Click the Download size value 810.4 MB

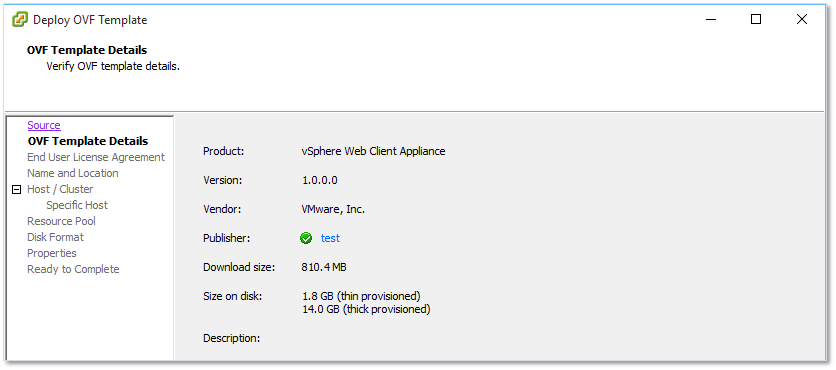coord(324,267)
